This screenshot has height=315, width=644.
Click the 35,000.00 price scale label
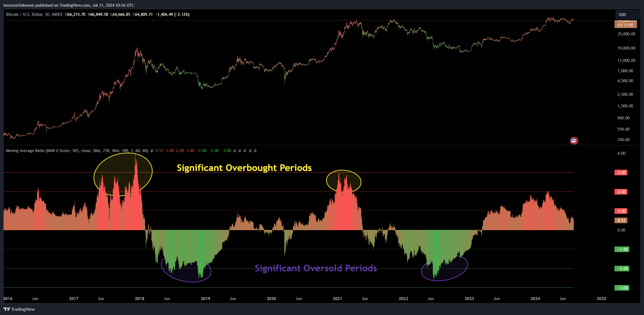pos(626,34)
